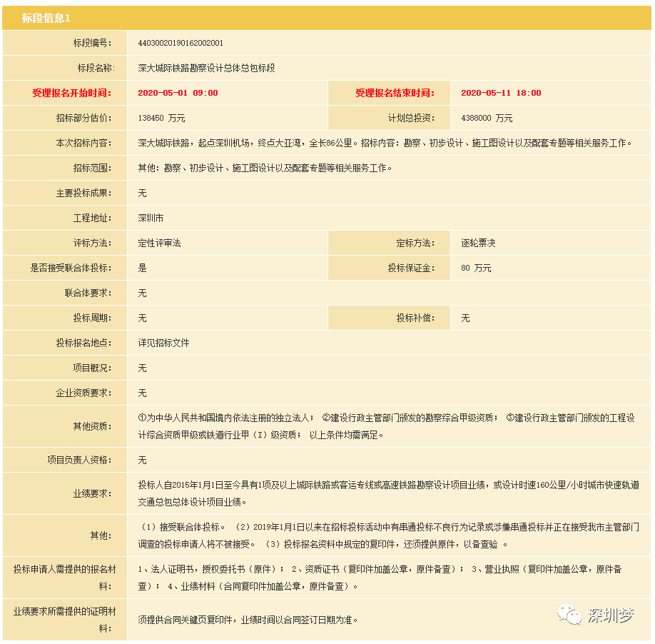Click the 企业资质要求 label
This screenshot has width=655, height=644.
point(84,393)
